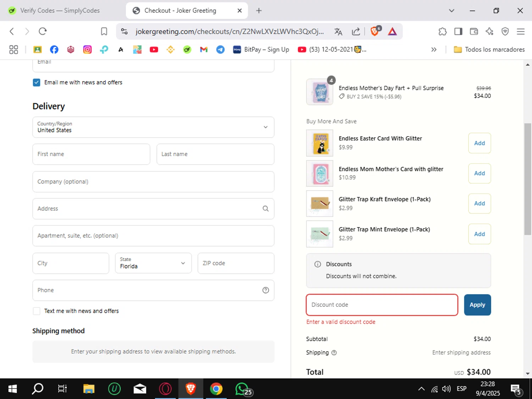Click the City input field
This screenshot has height=399, width=532.
pyautogui.click(x=71, y=263)
